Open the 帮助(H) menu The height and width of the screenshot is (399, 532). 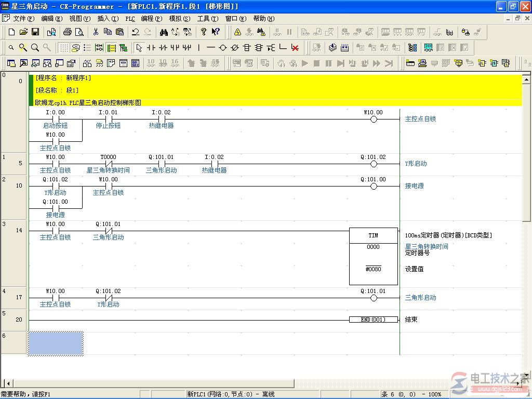point(263,19)
